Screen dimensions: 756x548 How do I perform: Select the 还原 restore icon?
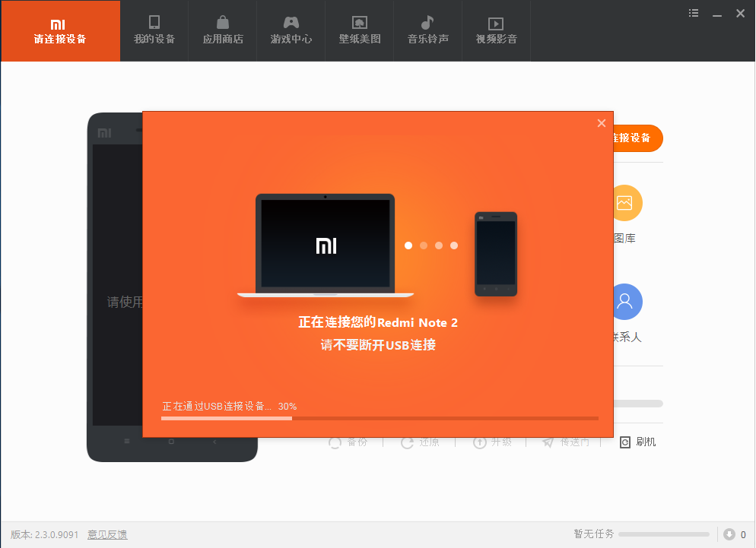click(408, 442)
